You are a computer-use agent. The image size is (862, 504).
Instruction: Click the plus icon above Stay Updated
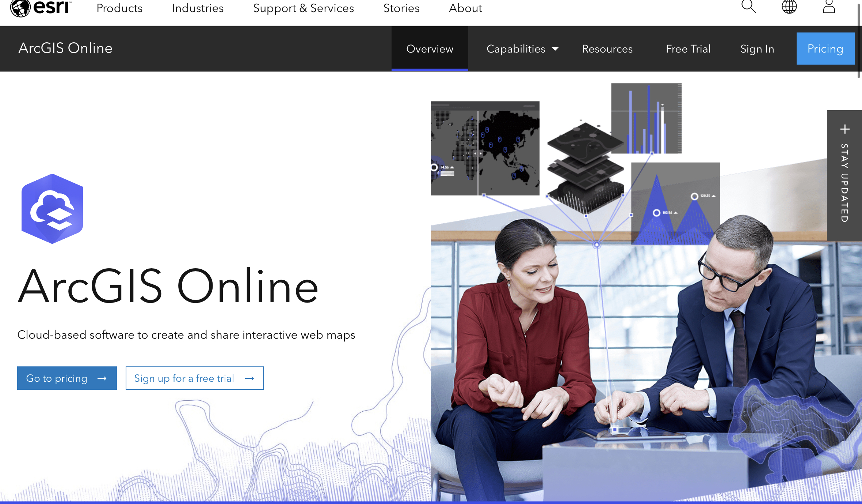[844, 129]
